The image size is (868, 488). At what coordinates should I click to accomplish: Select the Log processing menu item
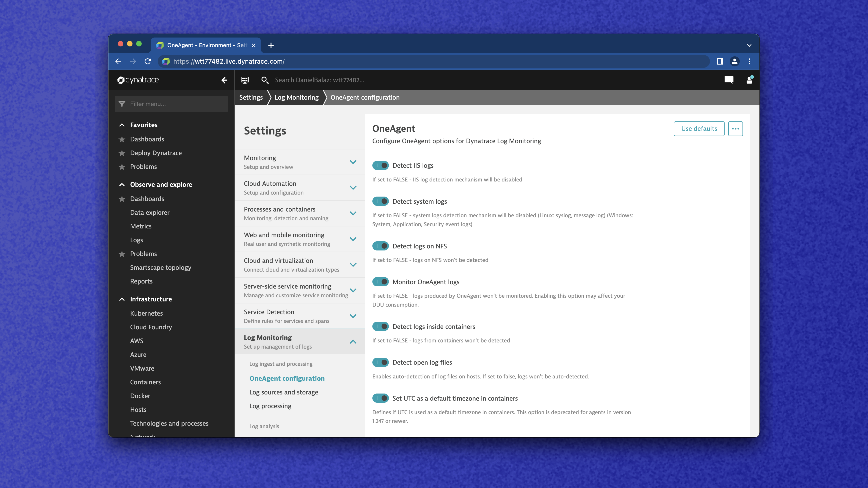pos(270,406)
